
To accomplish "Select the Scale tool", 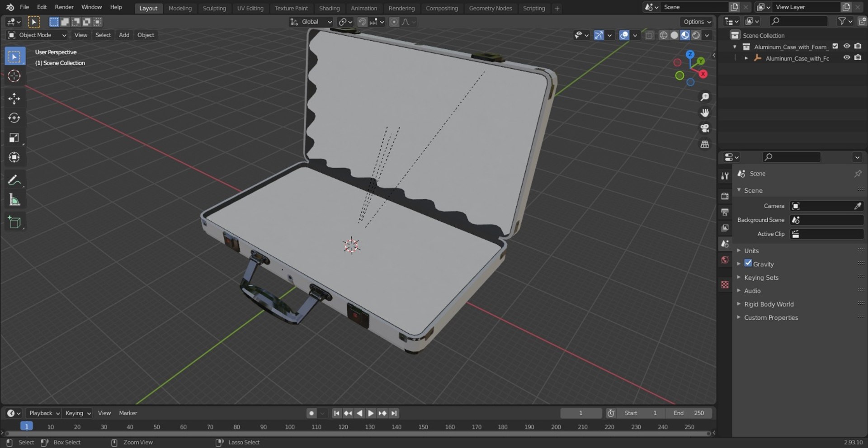I will click(x=14, y=137).
